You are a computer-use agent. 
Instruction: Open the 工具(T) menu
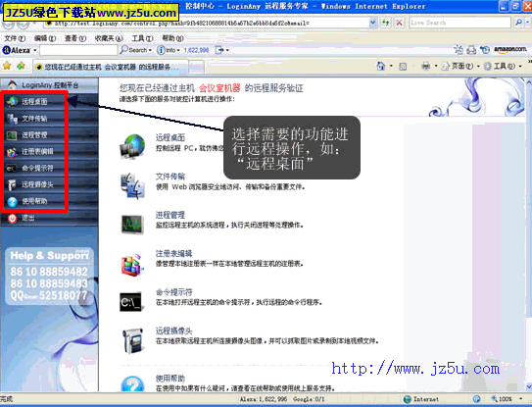142,38
